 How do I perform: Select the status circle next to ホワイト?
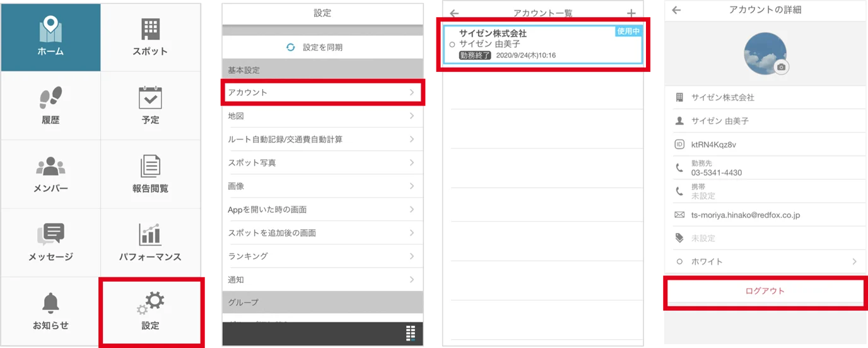click(679, 261)
